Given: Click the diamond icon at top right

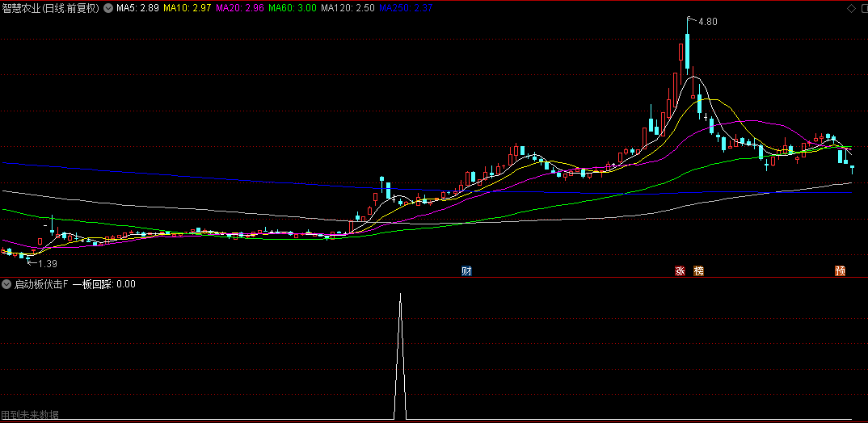Looking at the screenshot, I should tap(851, 8).
